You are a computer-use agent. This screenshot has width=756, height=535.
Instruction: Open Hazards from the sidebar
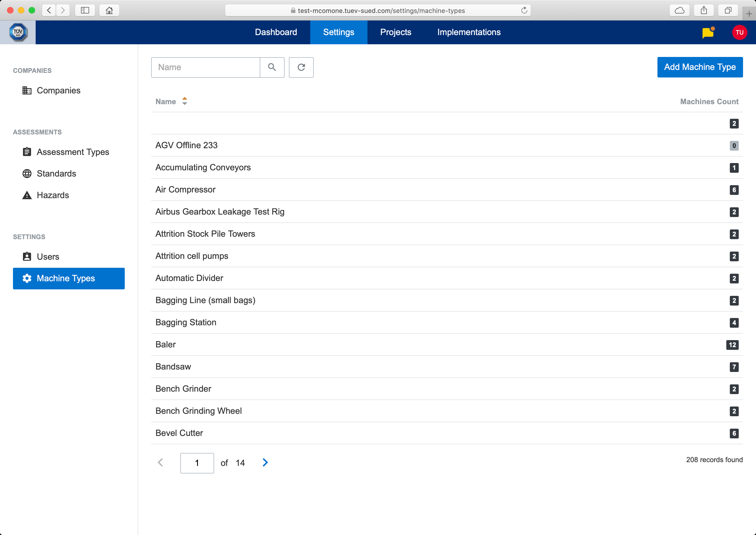[53, 195]
